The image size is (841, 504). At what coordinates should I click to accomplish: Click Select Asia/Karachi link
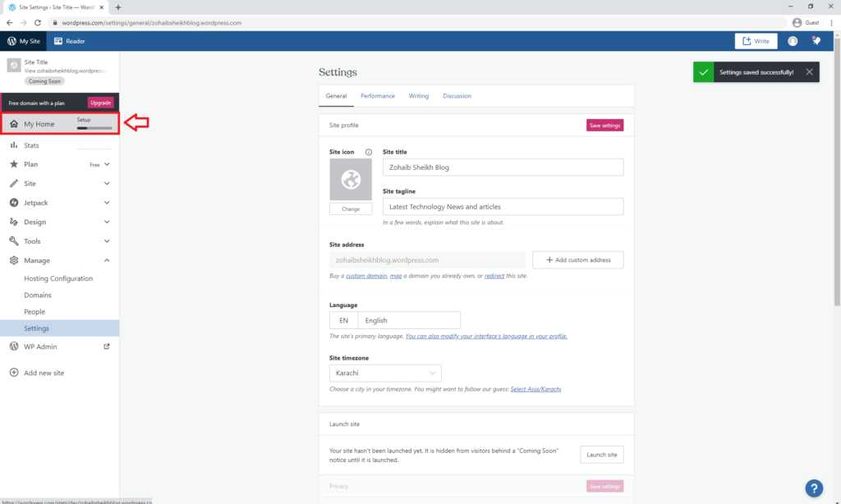pos(535,389)
